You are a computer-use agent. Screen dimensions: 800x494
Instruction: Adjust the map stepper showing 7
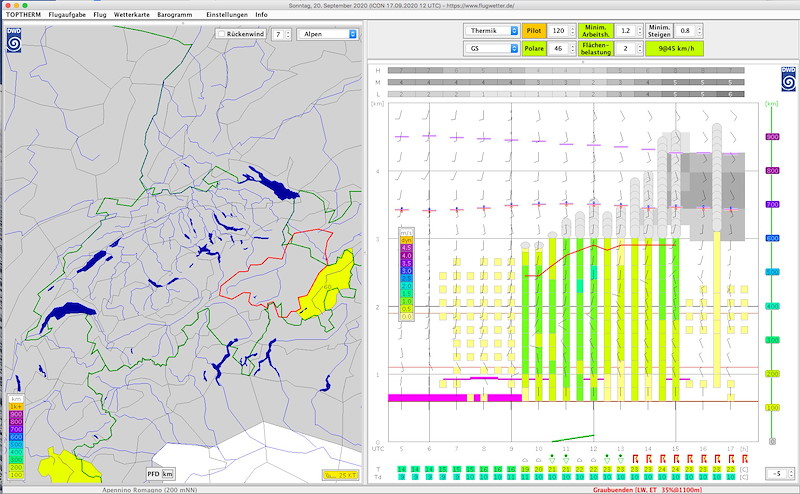coord(288,34)
